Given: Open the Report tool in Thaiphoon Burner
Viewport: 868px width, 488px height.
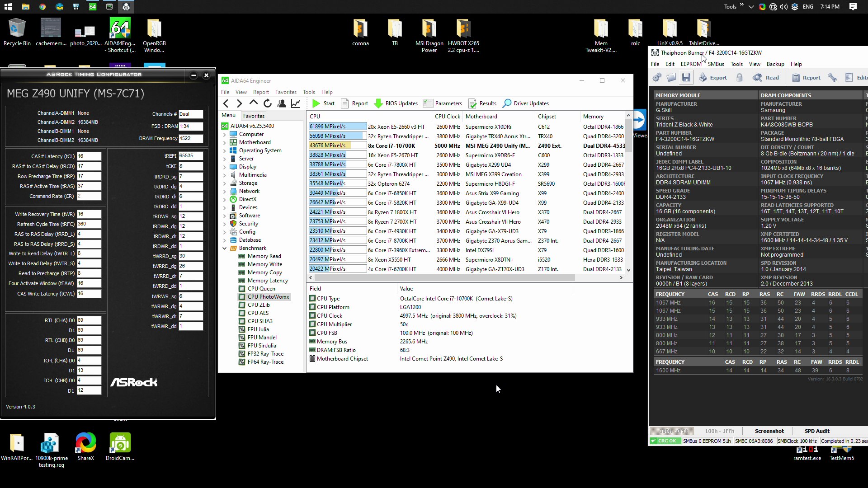Looking at the screenshot, I should tap(806, 78).
